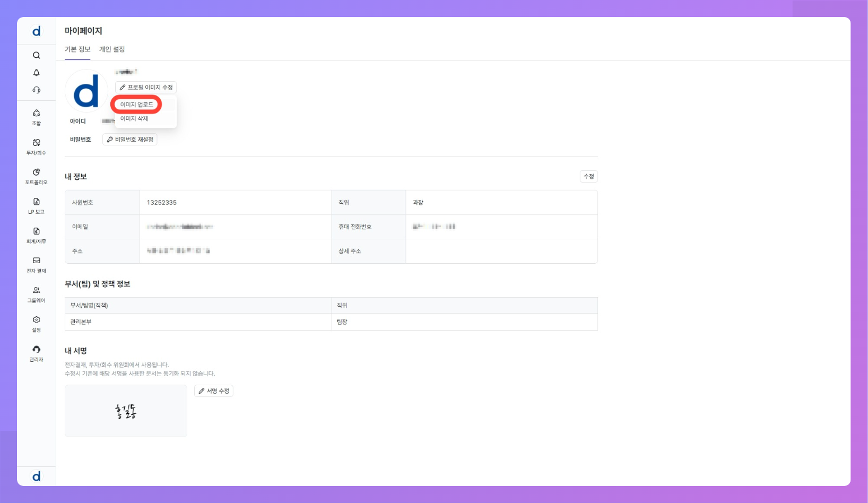Go to 투자/회수 in sidebar
868x503 pixels.
point(36,146)
